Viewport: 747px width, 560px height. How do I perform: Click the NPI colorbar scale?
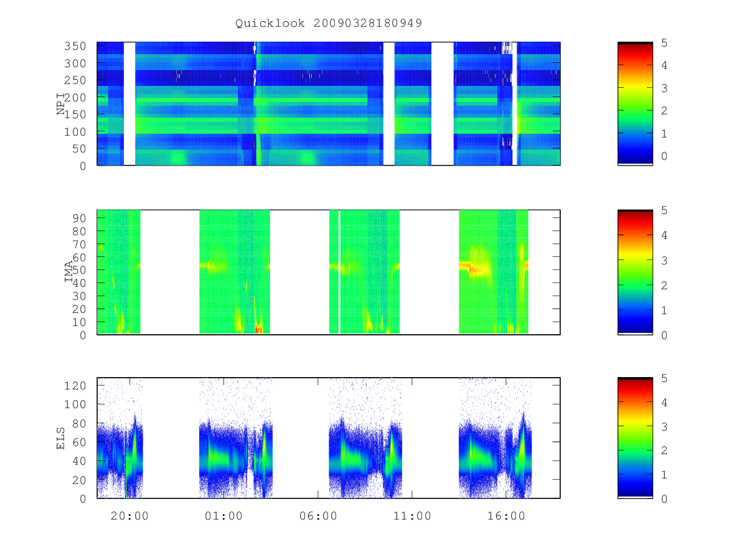tap(635, 104)
